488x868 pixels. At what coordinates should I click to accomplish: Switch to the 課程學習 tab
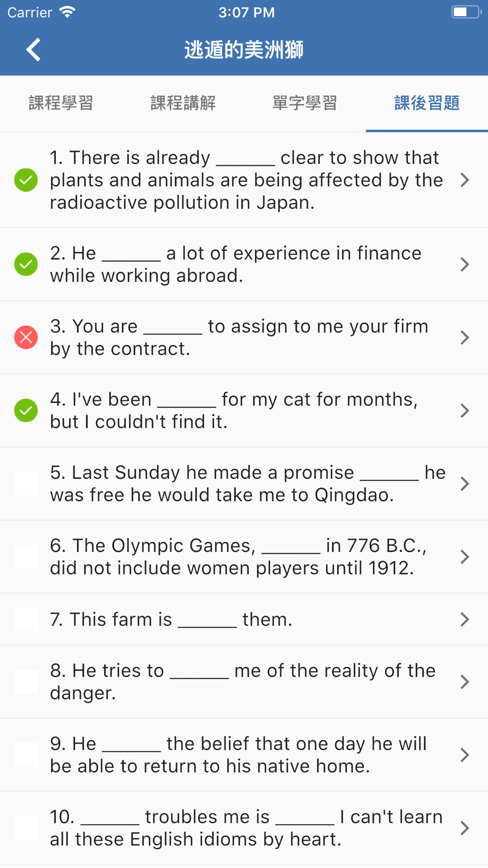pyautogui.click(x=61, y=103)
